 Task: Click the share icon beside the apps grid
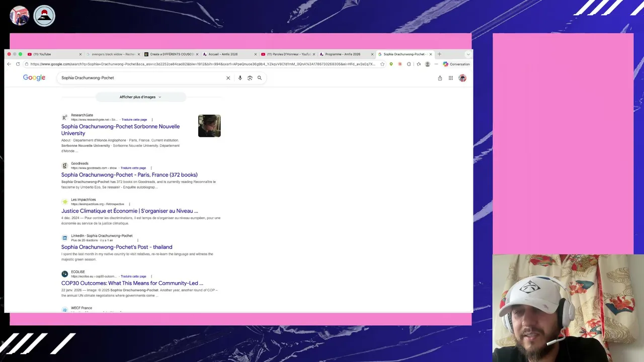[440, 78]
